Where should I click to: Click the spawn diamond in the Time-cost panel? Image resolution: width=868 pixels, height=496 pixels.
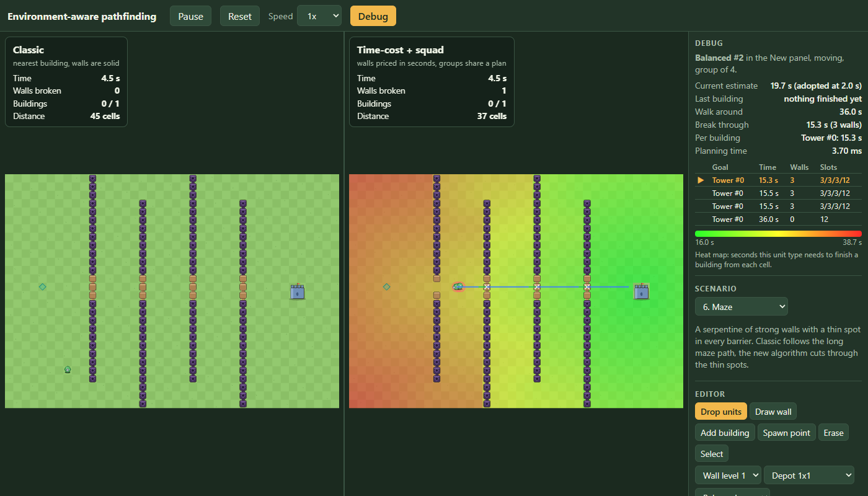pos(386,286)
